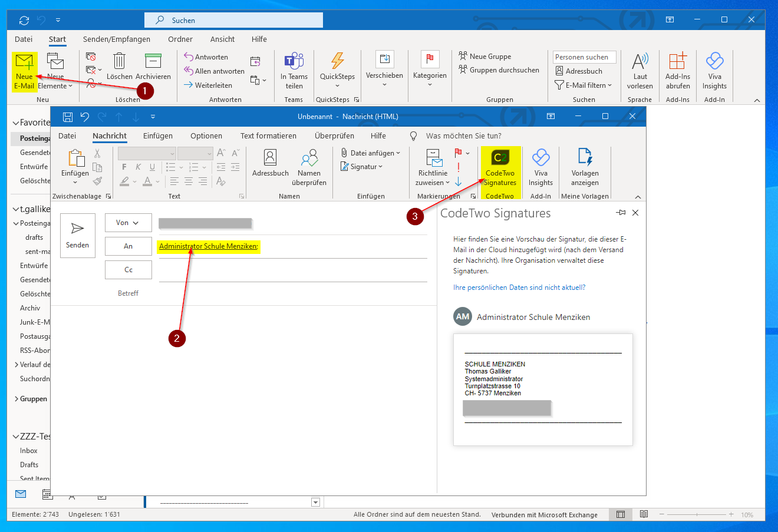The image size is (778, 532).
Task: Toggle the reading view in status bar
Action: click(x=644, y=514)
